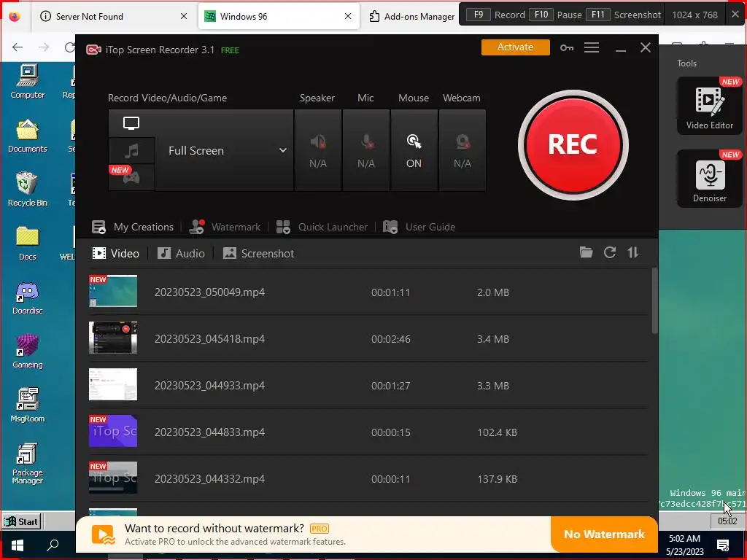Select file name 20230523_044833.mp4

(x=209, y=432)
